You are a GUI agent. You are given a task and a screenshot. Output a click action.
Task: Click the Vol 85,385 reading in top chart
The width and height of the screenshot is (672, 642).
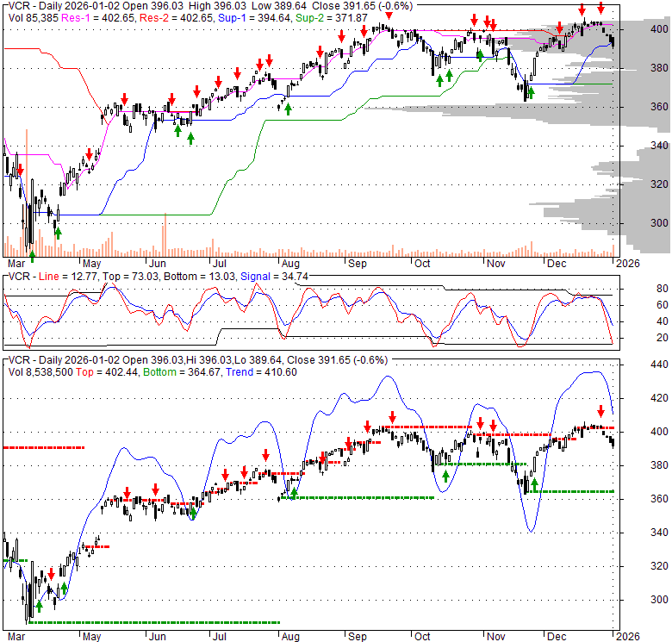click(x=34, y=18)
